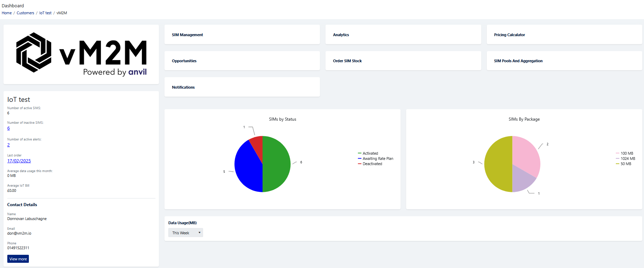
Task: Toggle Awaiting Rate Plan legend entry
Action: pyautogui.click(x=378, y=159)
